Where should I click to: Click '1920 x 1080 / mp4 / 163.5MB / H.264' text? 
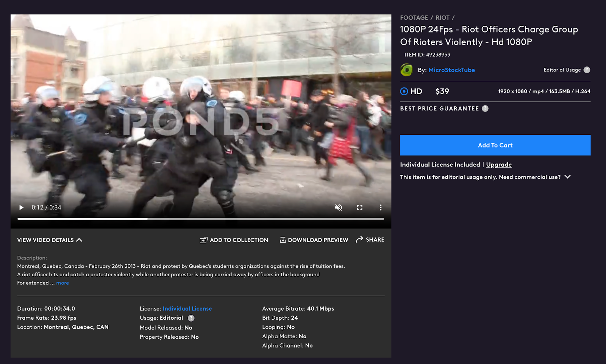coord(544,91)
